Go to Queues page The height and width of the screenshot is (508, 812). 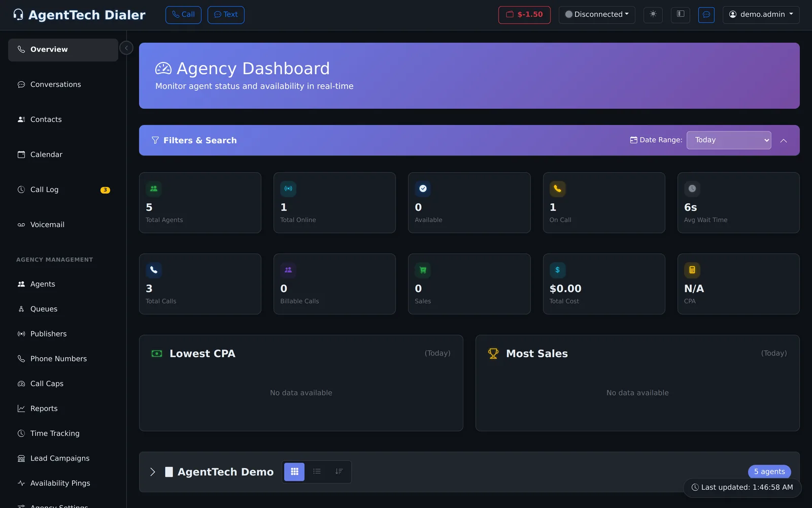pos(63,309)
